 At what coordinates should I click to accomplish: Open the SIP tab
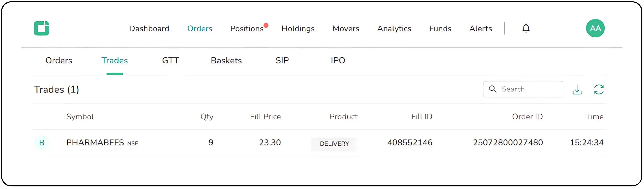[282, 61]
